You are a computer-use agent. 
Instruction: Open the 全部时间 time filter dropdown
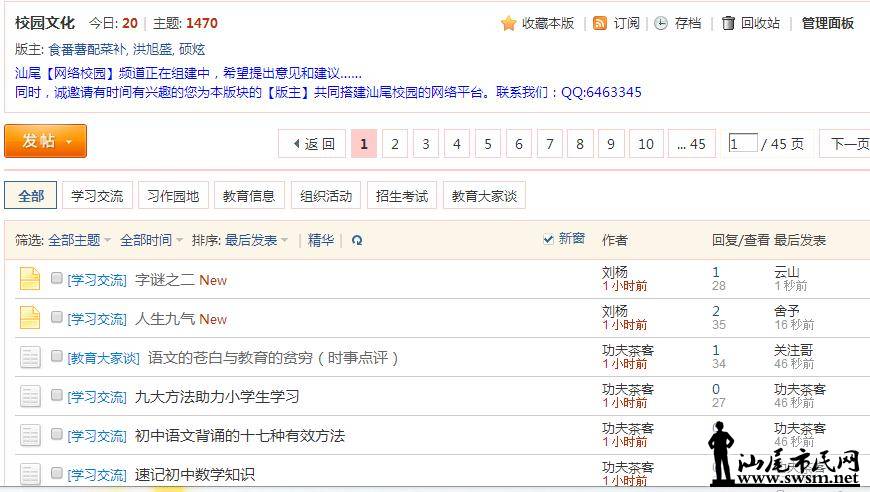coord(151,240)
